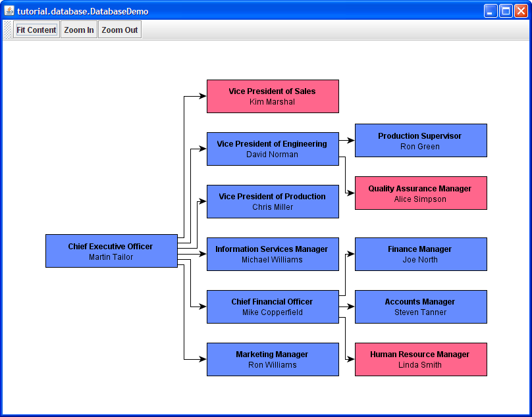The height and width of the screenshot is (417, 532).
Task: Select Vice President of Production node
Action: (x=273, y=202)
